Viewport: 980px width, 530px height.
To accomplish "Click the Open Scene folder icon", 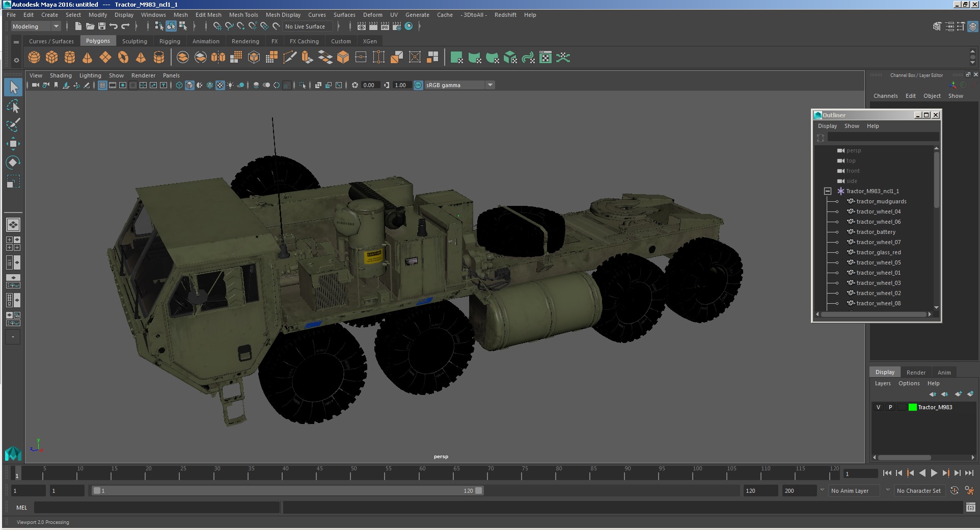I will (90, 26).
